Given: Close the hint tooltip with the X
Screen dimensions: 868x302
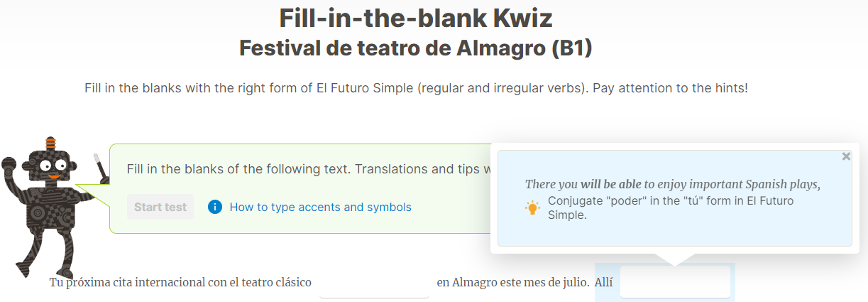Looking at the screenshot, I should click(846, 156).
